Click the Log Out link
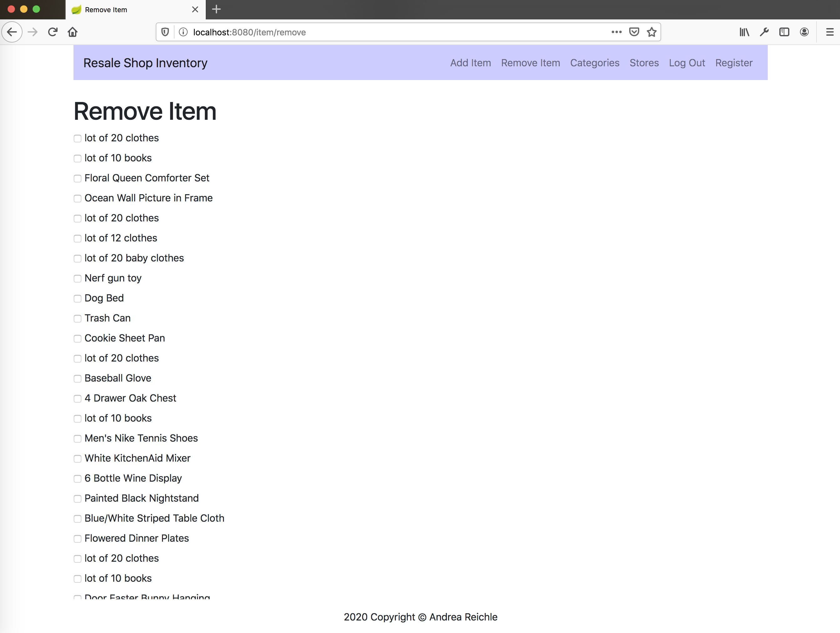The width and height of the screenshot is (840, 633). pyautogui.click(x=687, y=63)
